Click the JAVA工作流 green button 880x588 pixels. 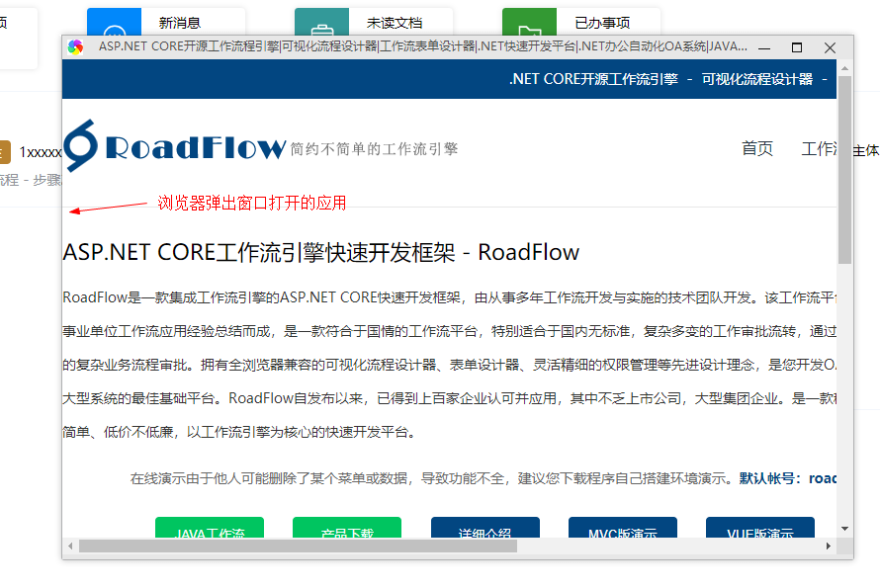point(210,528)
